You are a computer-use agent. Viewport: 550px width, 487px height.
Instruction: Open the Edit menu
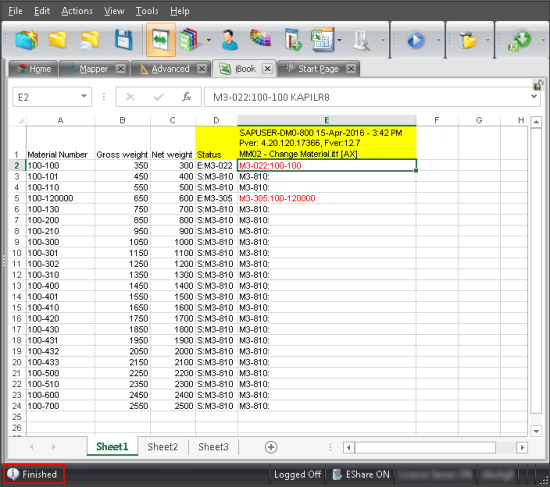(x=42, y=11)
